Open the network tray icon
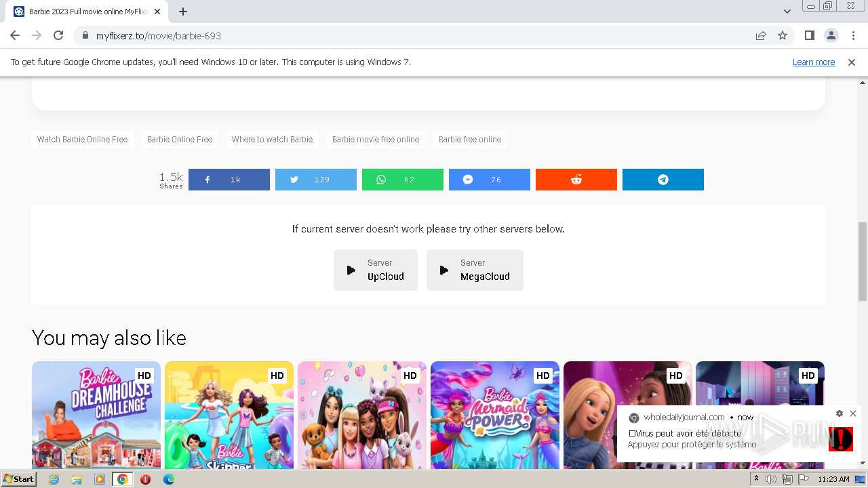 pos(787,479)
